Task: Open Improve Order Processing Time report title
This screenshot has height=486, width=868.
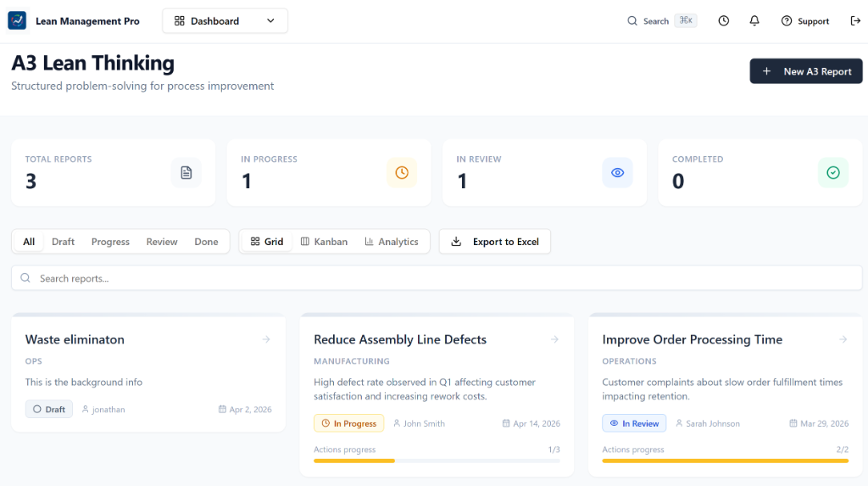Action: pyautogui.click(x=692, y=339)
